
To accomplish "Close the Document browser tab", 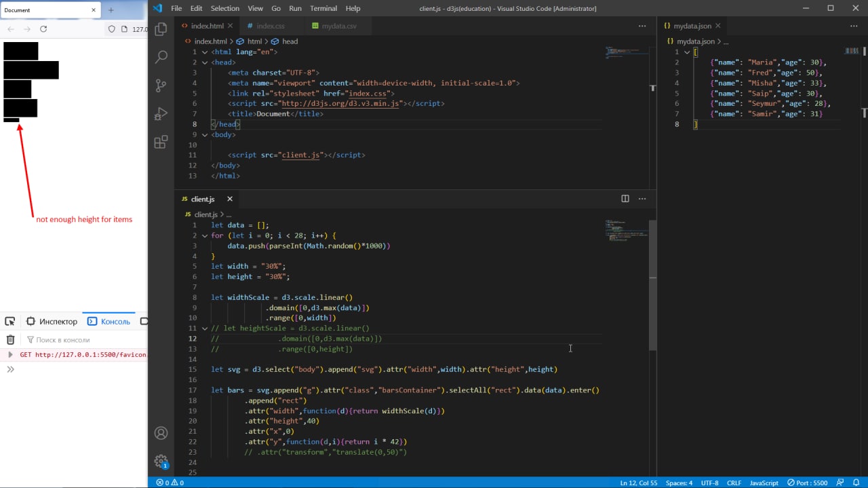I will (92, 10).
